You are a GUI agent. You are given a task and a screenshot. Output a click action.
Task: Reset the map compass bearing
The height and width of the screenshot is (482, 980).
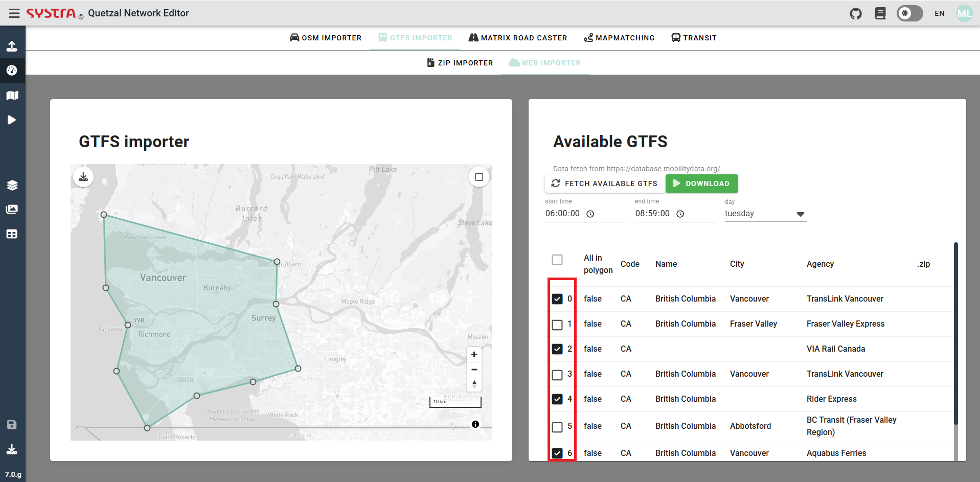click(x=474, y=384)
